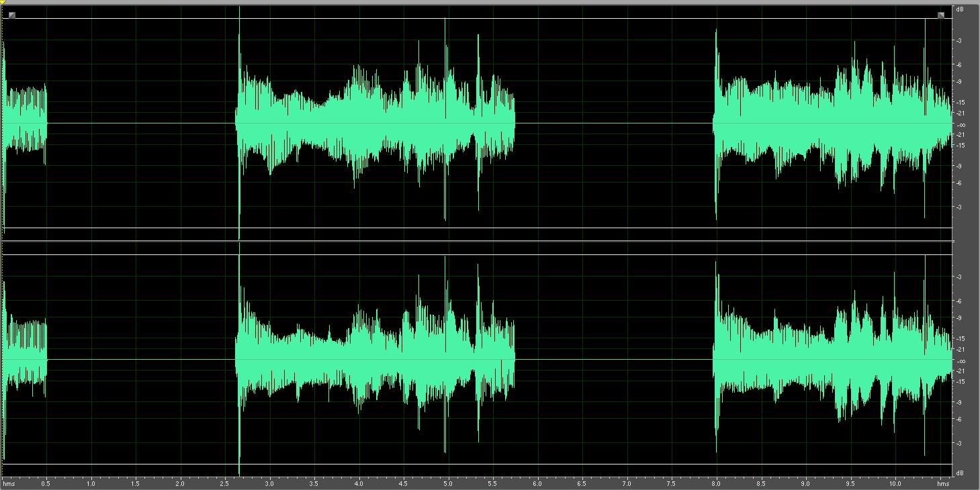Image resolution: width=980 pixels, height=490 pixels.
Task: Click the upper-channel center line at 4.0 seconds
Action: pyautogui.click(x=359, y=124)
